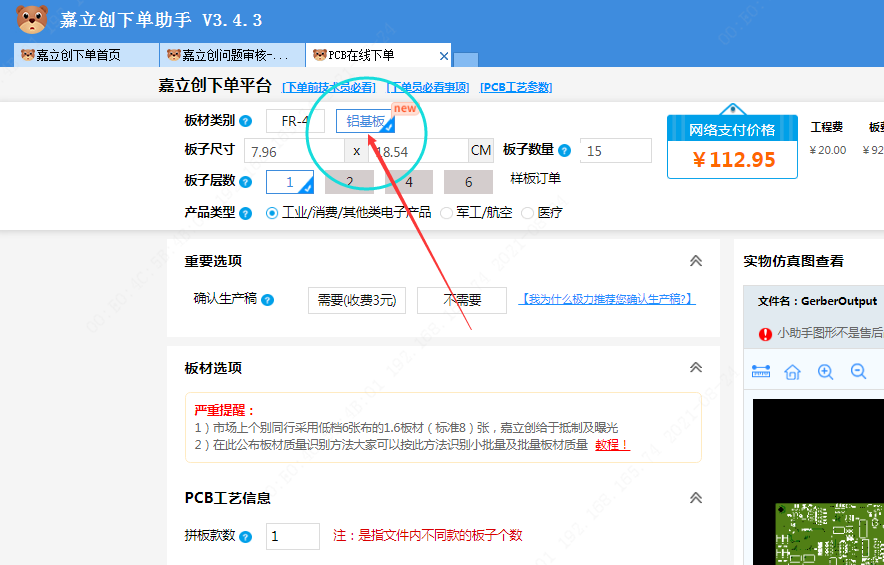Image resolution: width=884 pixels, height=565 pixels.
Task: Select 工业/消费/其他类电子产品 product type
Action: (x=272, y=213)
